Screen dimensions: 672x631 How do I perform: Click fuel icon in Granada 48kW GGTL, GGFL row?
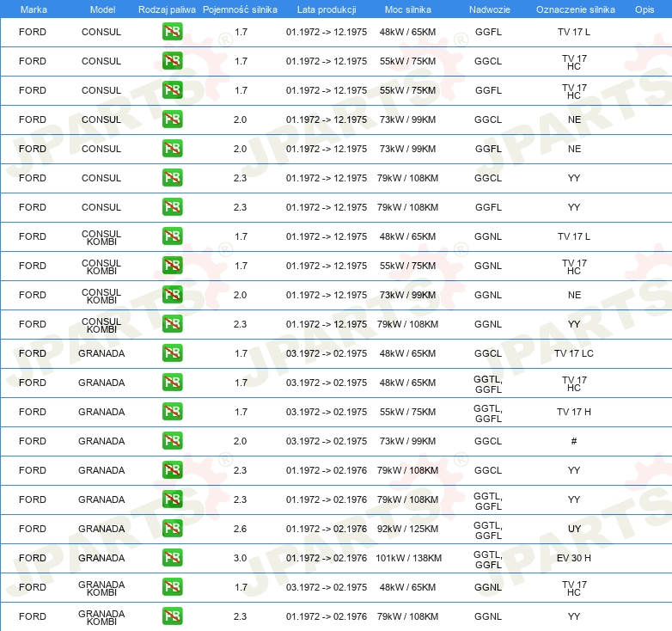[172, 383]
